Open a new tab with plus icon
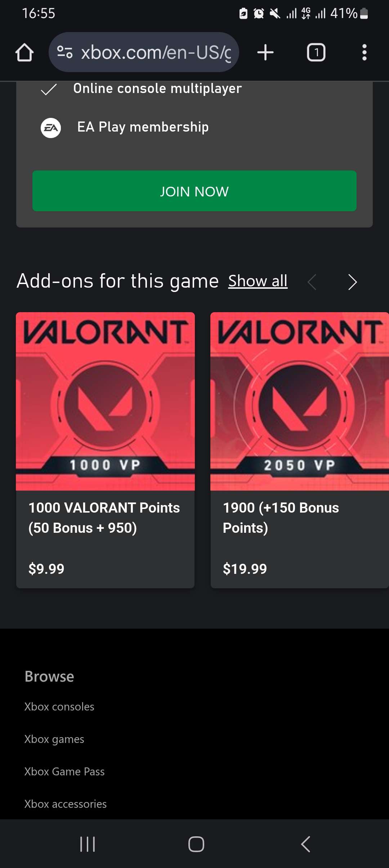Screen dimensions: 389x868 click(265, 53)
